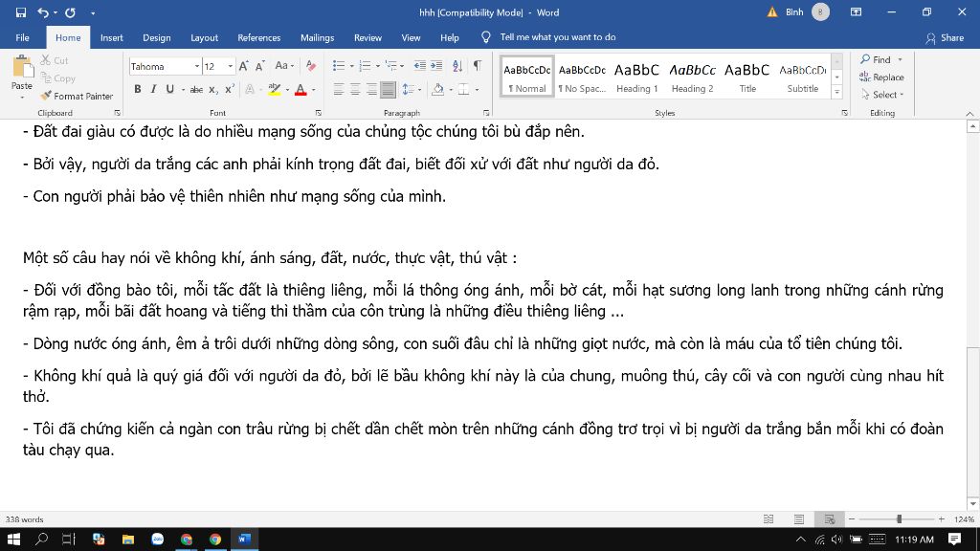Shrink font size with the smaller A icon
Screen dimensions: 980x551
[x=260, y=66]
